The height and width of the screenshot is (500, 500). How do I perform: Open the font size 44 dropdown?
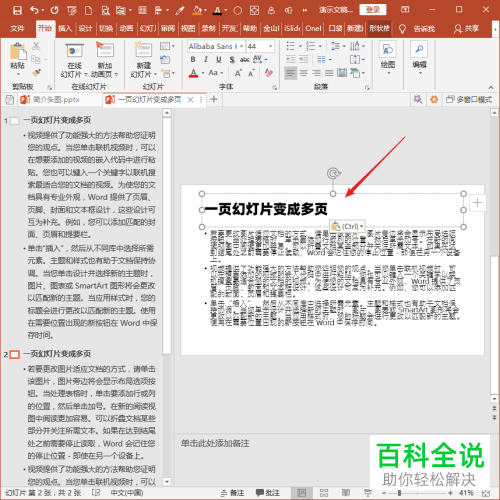coord(271,46)
